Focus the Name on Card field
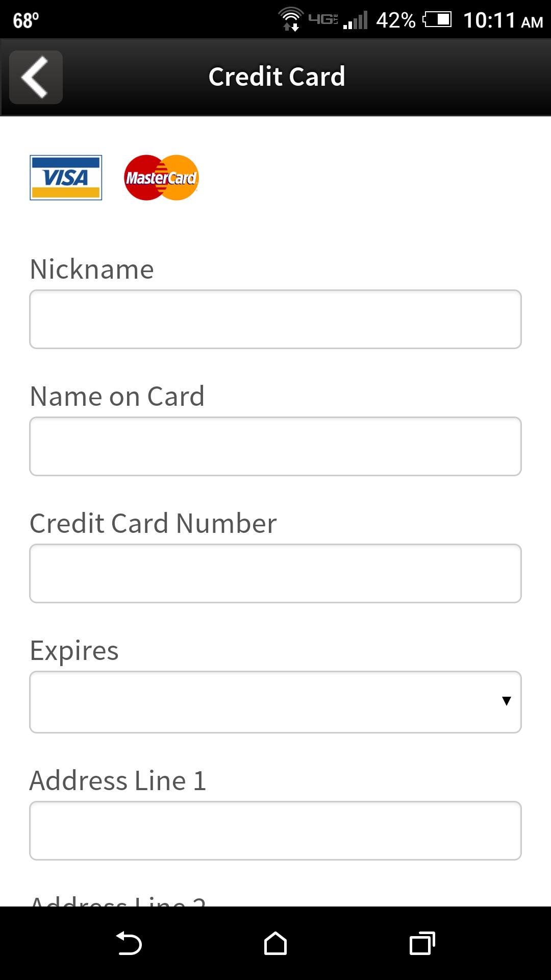Image resolution: width=551 pixels, height=980 pixels. pyautogui.click(x=275, y=447)
